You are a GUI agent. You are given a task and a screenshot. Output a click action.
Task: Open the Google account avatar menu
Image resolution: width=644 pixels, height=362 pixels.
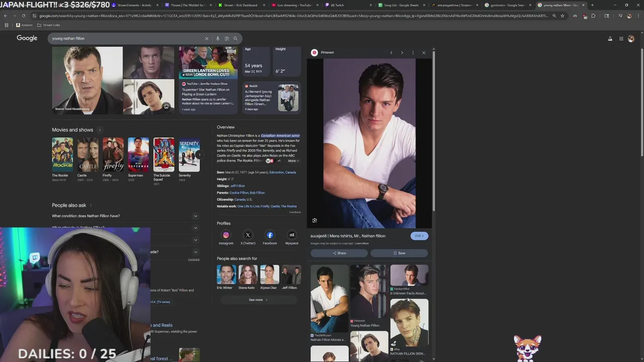(631, 39)
